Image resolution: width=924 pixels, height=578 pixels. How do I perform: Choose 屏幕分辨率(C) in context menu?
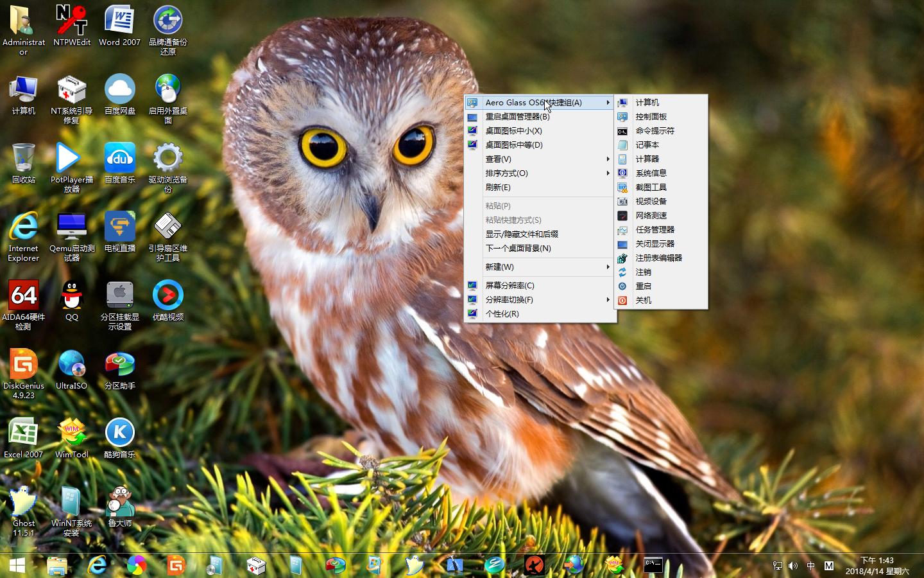coord(540,285)
